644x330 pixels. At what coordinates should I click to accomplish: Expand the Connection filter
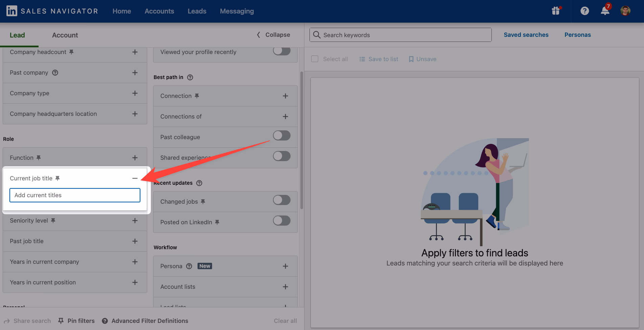coord(285,96)
